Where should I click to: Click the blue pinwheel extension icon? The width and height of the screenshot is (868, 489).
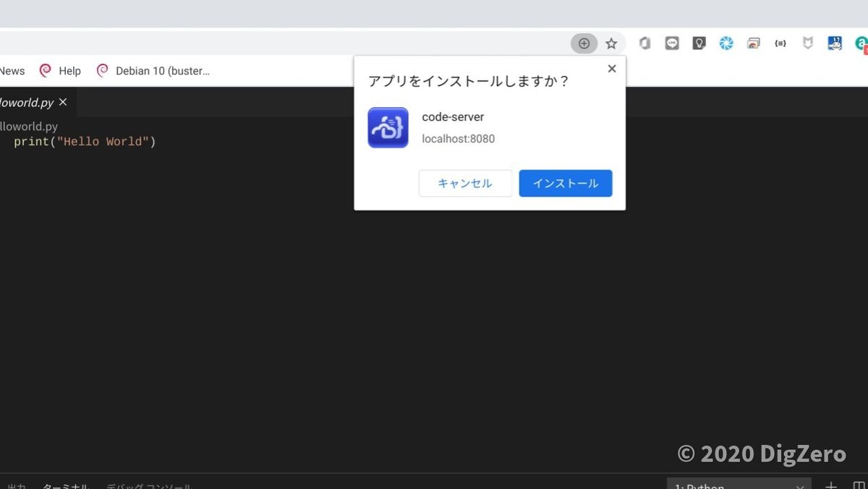(x=726, y=43)
